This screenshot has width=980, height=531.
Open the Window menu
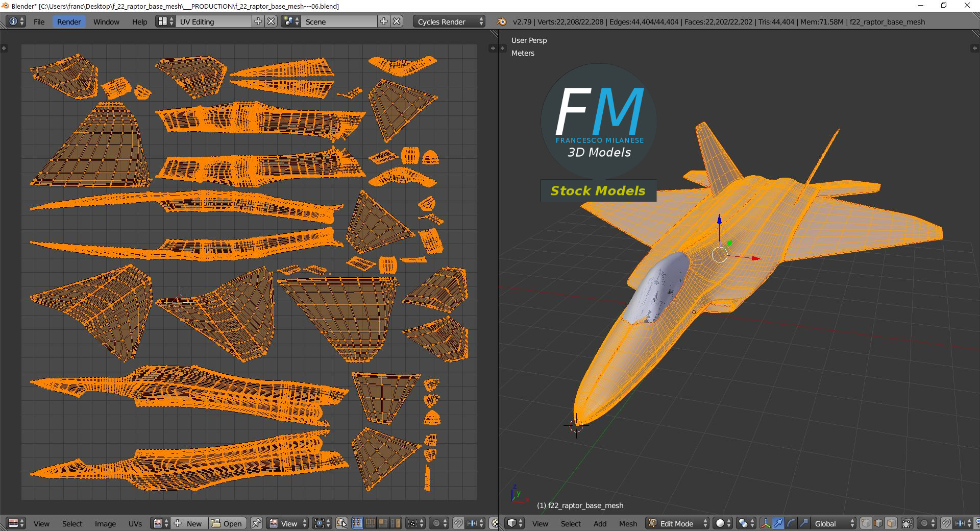click(x=106, y=21)
